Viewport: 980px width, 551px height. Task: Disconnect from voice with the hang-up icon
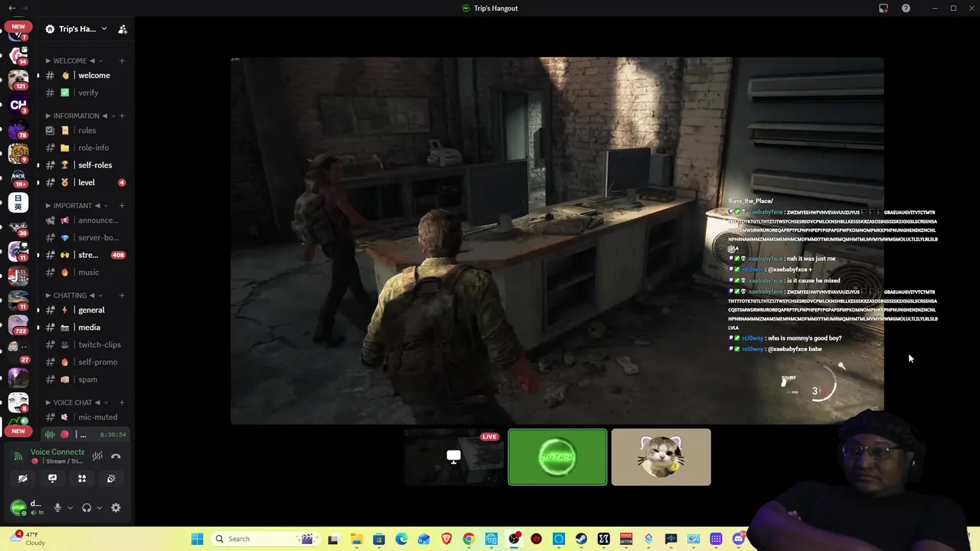116,456
